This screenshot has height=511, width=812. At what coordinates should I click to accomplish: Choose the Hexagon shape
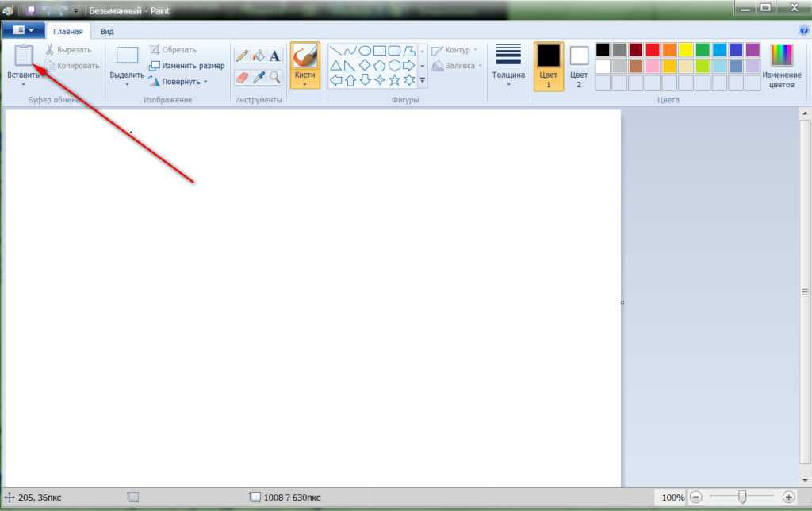(x=394, y=66)
